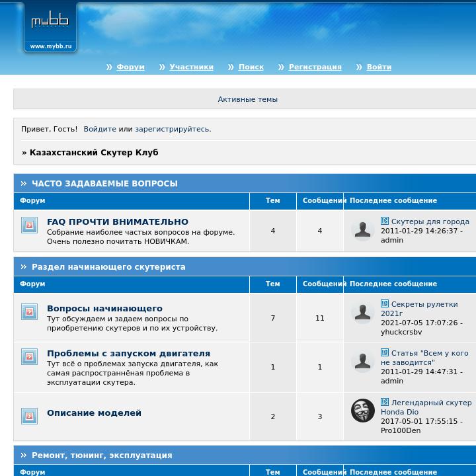Click message count 3 for Описание моделей
The width and height of the screenshot is (476, 476).
click(x=320, y=416)
